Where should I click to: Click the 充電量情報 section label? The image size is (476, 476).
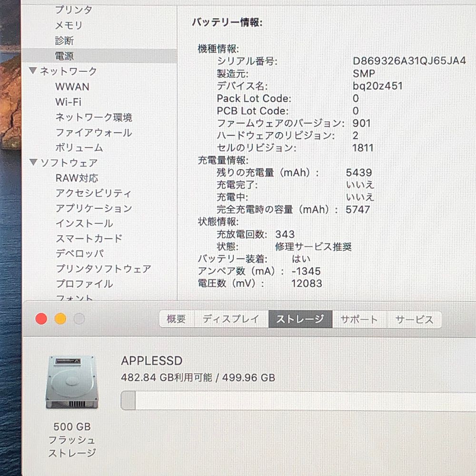pos(223,160)
